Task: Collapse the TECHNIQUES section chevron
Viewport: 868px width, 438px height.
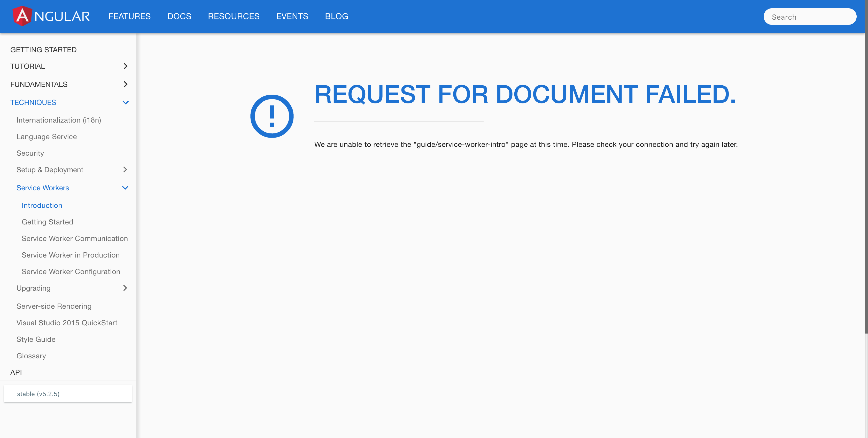Action: point(126,102)
